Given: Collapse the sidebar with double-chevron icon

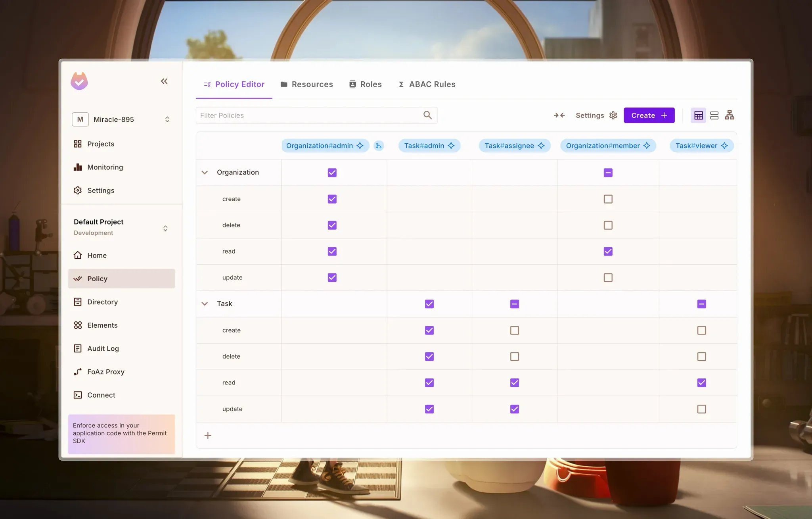Looking at the screenshot, I should coord(164,81).
